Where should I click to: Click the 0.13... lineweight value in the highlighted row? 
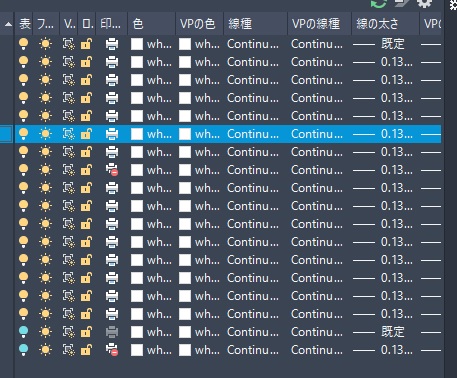coord(396,134)
